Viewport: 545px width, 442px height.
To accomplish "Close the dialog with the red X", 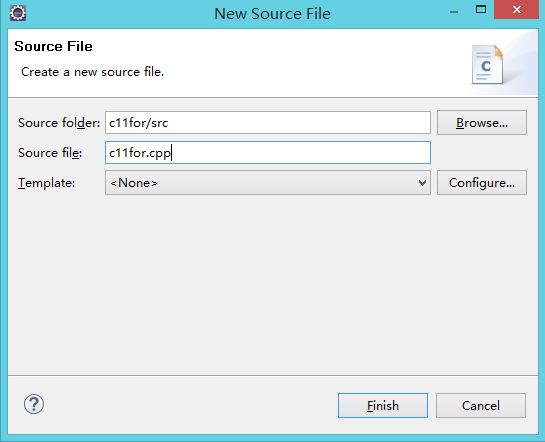I will [516, 10].
